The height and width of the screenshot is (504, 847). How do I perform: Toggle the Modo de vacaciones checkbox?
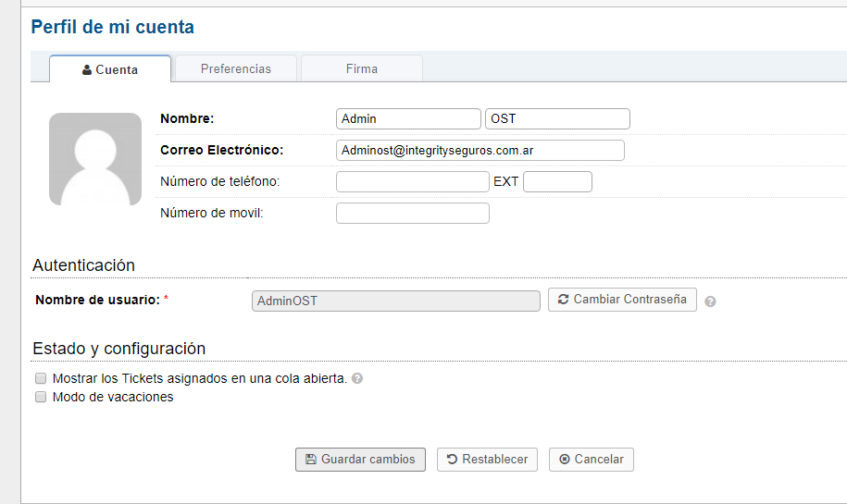(x=41, y=397)
